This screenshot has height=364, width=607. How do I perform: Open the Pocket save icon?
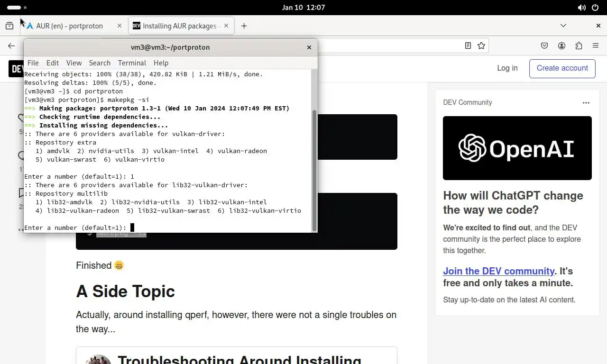coord(544,45)
